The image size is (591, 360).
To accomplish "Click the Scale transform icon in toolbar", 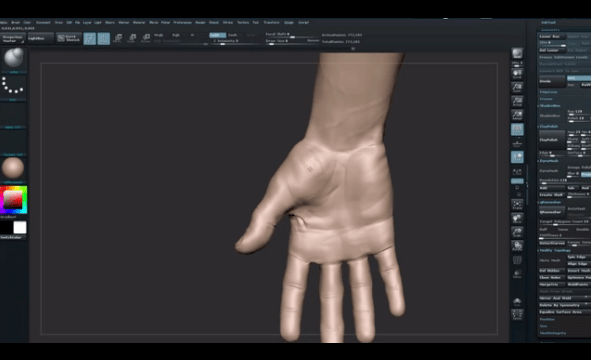I will pos(132,38).
